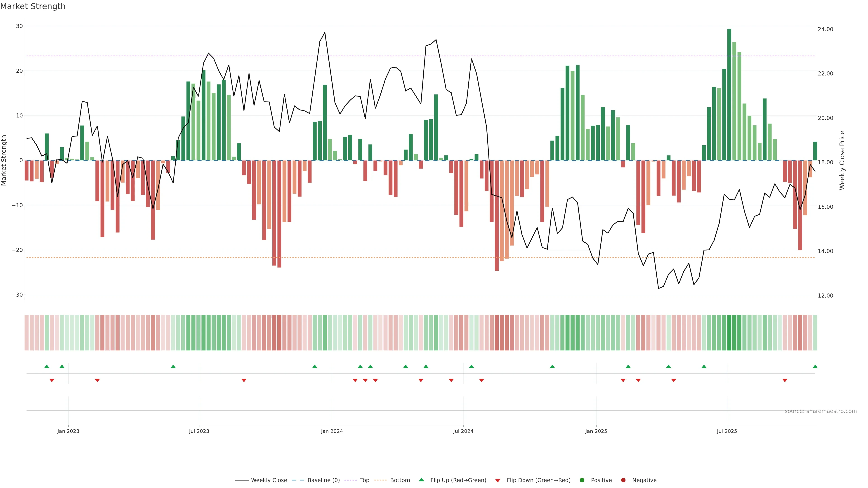Click the Jul 2025 x-axis label

pyautogui.click(x=727, y=431)
